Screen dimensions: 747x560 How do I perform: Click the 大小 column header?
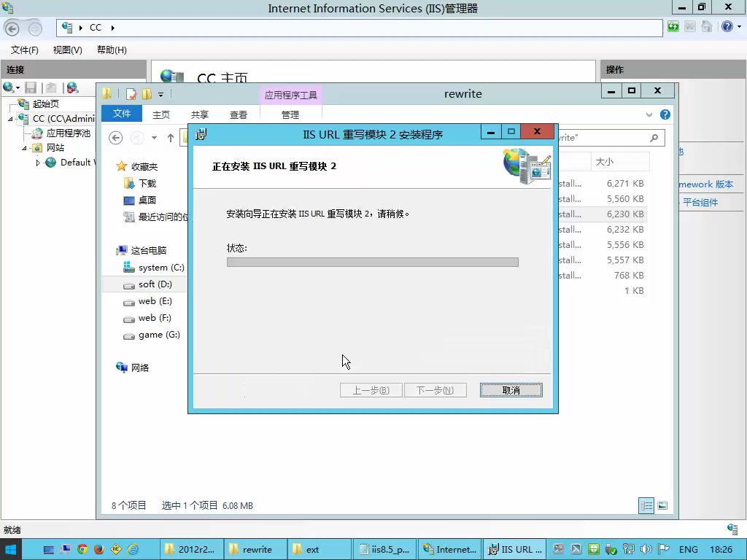click(x=620, y=162)
